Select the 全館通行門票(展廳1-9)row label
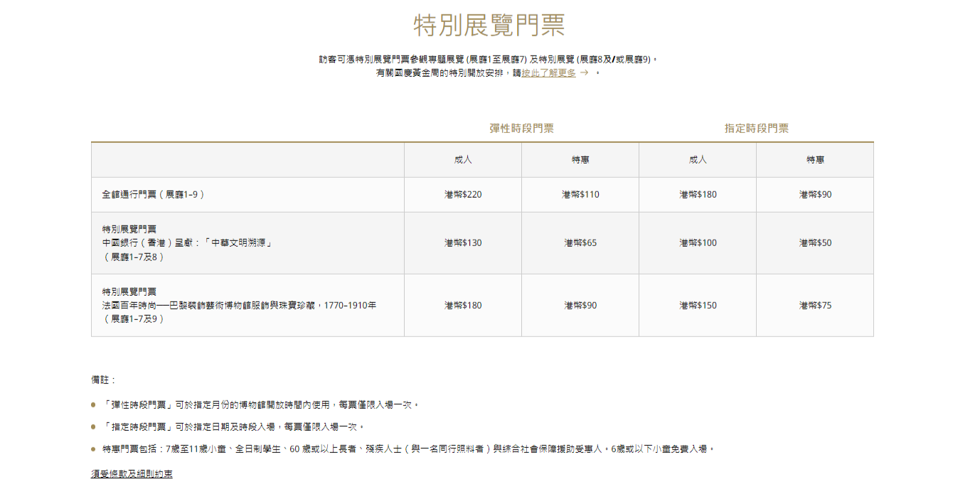The height and width of the screenshot is (492, 980). click(153, 194)
